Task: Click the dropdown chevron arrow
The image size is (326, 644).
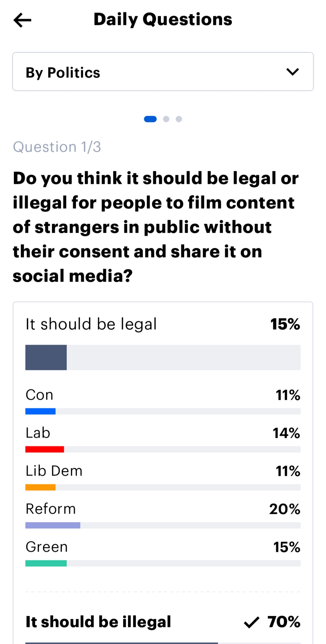Action: (292, 72)
